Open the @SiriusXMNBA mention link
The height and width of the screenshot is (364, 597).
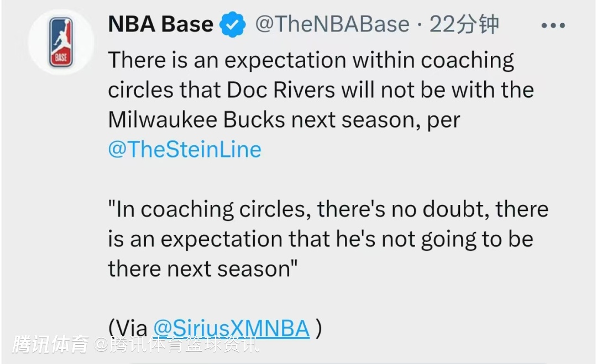tap(231, 329)
